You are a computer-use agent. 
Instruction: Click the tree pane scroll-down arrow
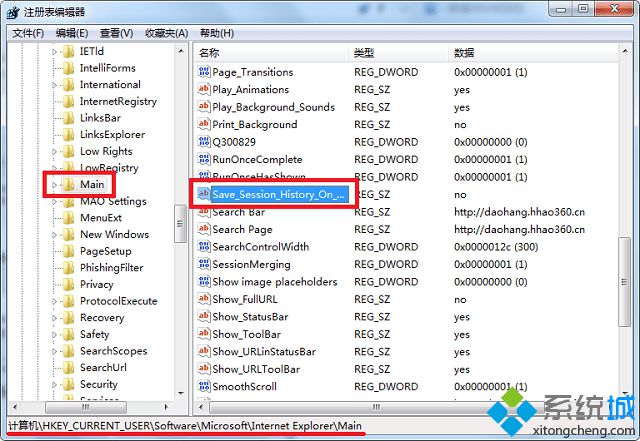coord(181,393)
